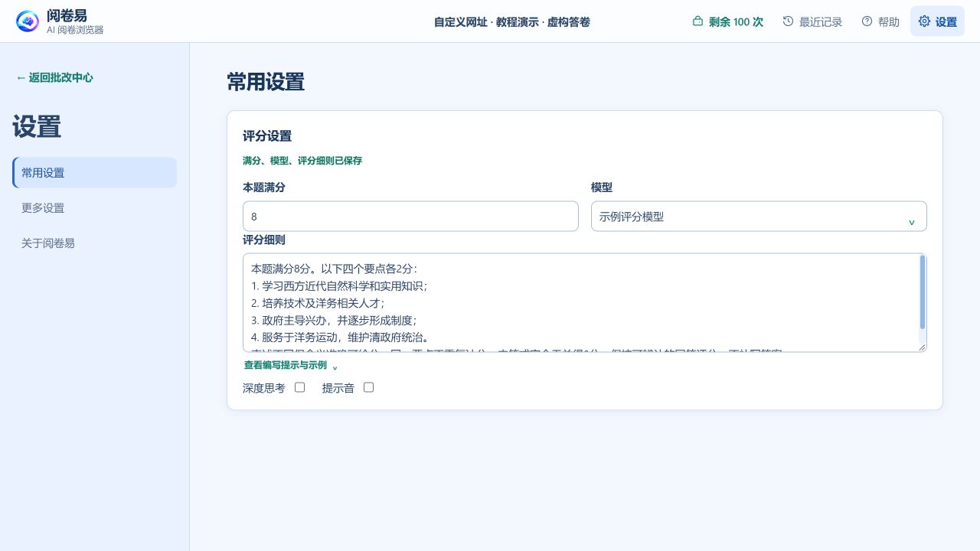Click the 阅卷易 brand name text

click(x=67, y=15)
